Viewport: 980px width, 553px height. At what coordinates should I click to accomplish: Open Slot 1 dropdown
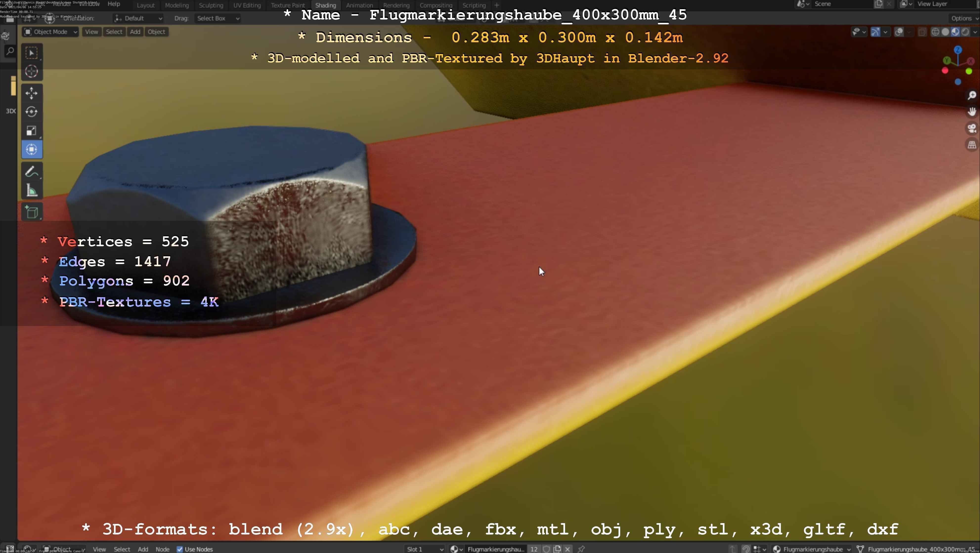[425, 549]
